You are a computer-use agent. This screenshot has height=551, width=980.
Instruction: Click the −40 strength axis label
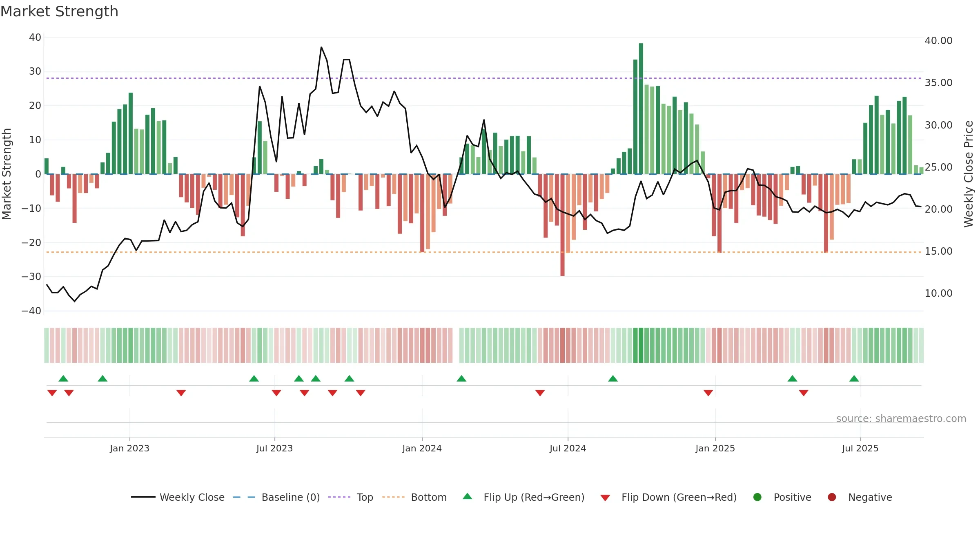(x=31, y=311)
